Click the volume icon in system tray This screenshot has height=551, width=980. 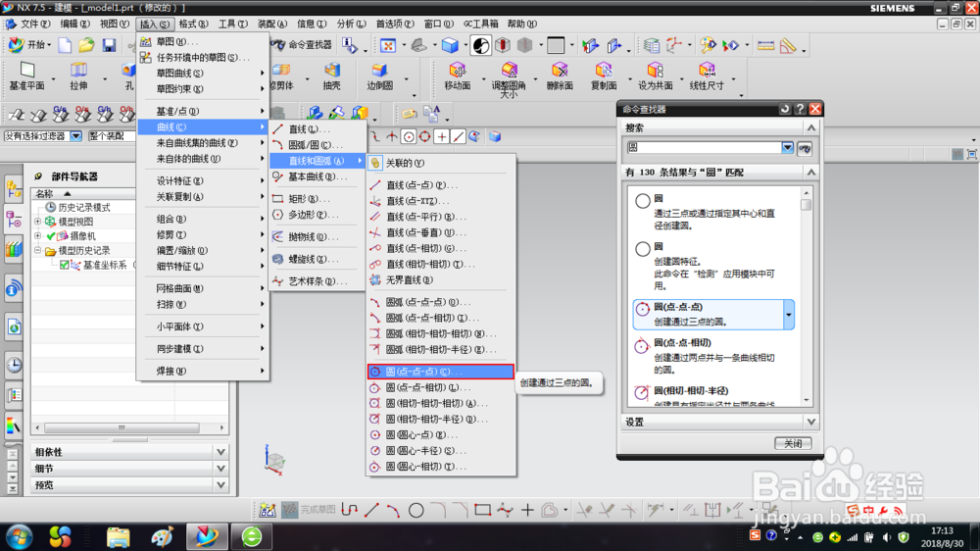coord(886,537)
